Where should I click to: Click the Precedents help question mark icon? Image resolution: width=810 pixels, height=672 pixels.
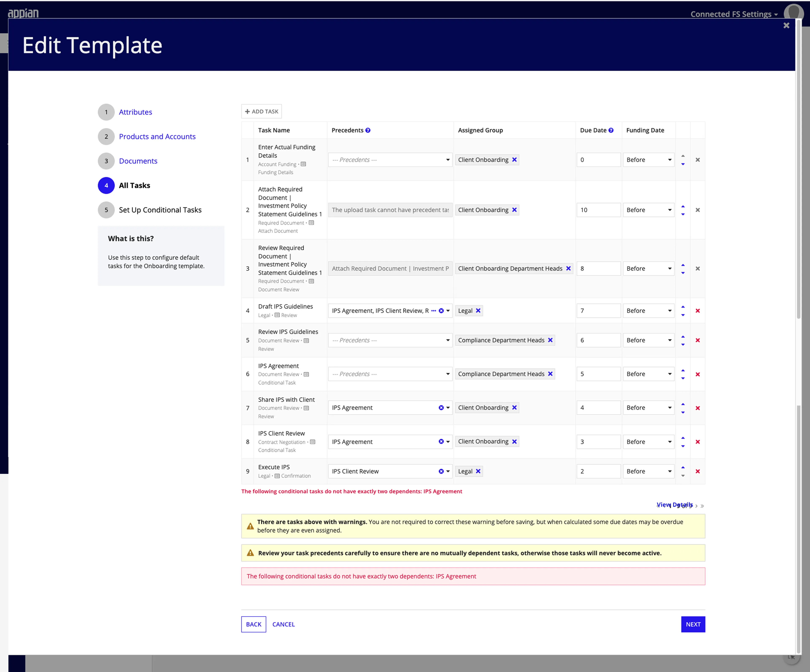[368, 130]
